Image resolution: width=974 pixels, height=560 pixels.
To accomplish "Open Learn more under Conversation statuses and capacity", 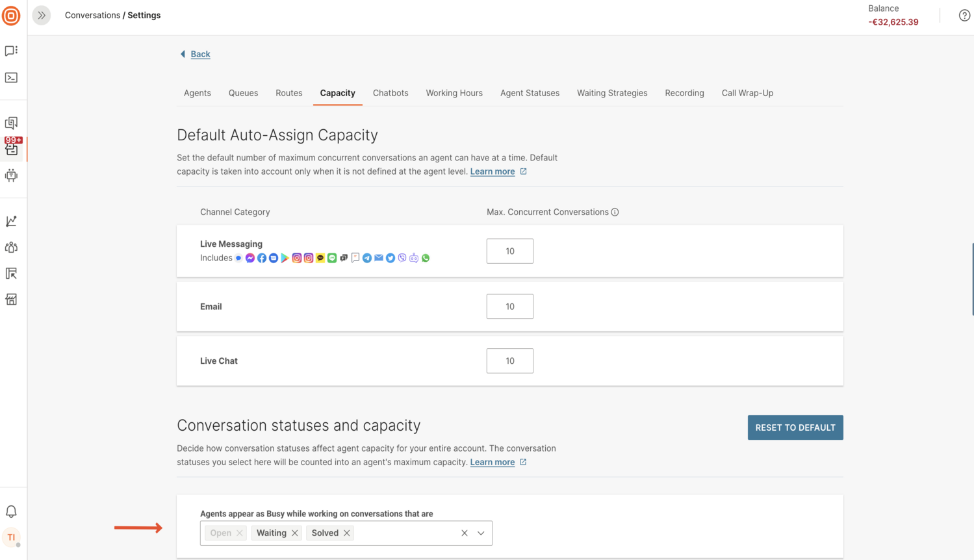I will click(x=493, y=462).
